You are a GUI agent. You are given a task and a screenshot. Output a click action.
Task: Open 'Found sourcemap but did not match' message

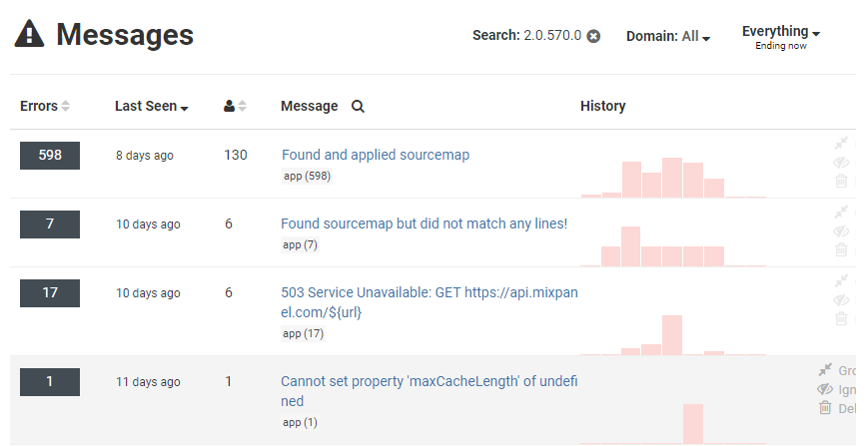click(425, 223)
